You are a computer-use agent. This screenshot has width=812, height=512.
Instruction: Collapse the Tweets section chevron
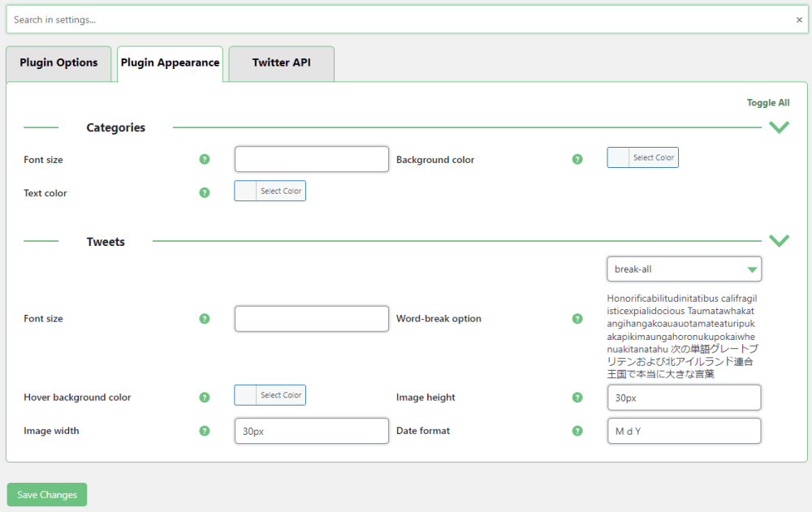(x=779, y=241)
